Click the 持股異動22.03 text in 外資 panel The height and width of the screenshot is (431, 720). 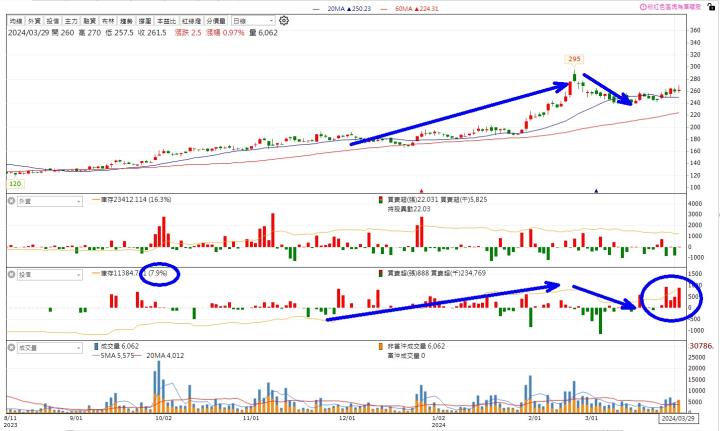click(x=409, y=209)
